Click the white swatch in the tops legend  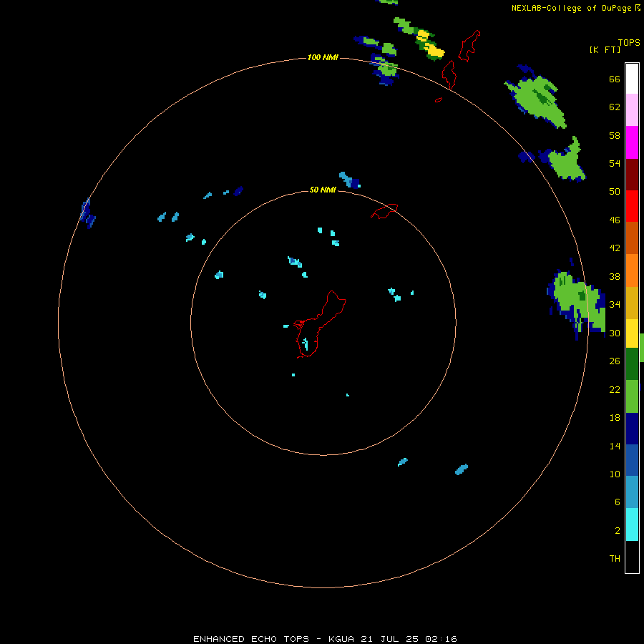pyautogui.click(x=632, y=79)
